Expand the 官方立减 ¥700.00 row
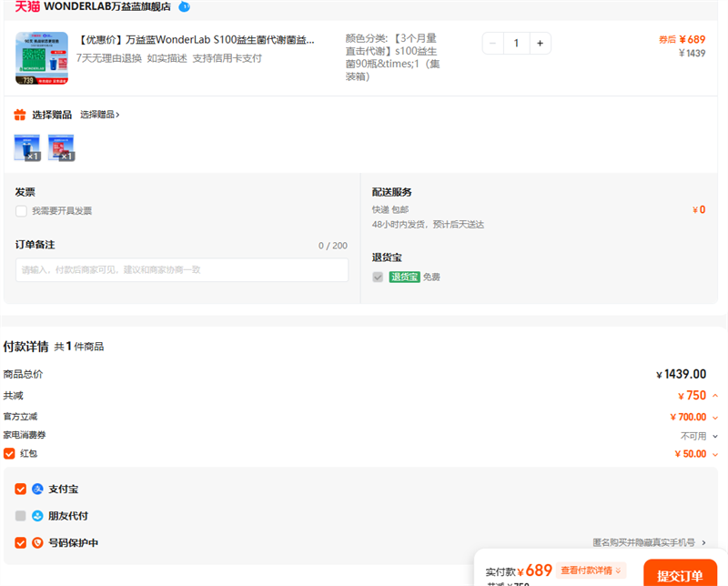The image size is (728, 586). tap(715, 418)
